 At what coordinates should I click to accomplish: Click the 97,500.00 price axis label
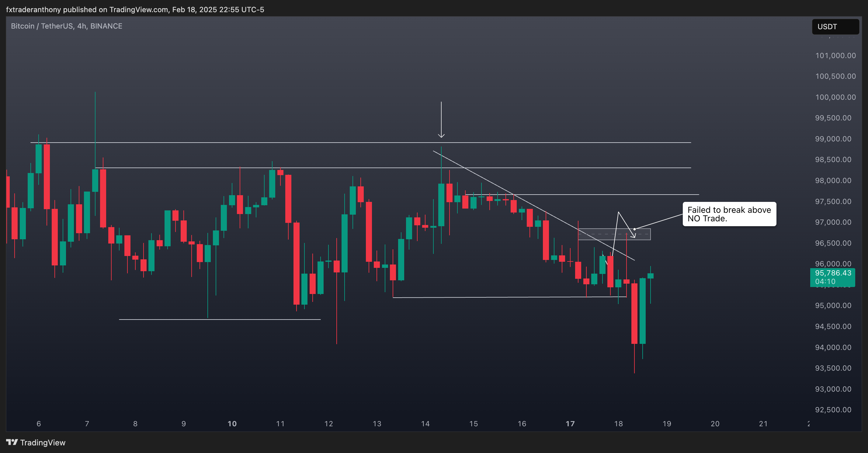[833, 201]
